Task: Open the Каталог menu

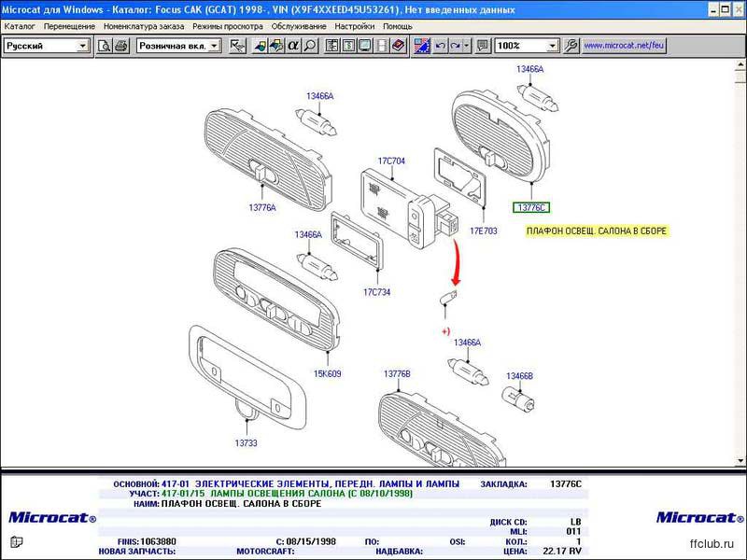Action: 20,27
